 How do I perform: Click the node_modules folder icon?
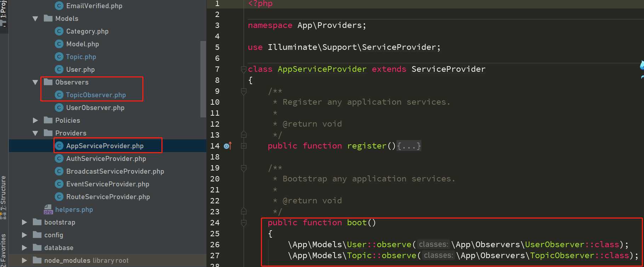(x=37, y=260)
